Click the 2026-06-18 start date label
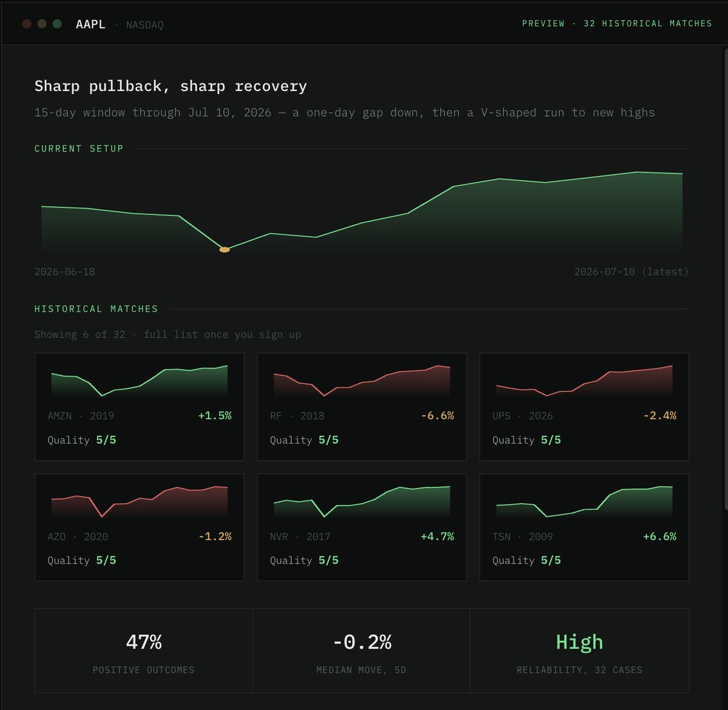The image size is (728, 710). point(64,272)
